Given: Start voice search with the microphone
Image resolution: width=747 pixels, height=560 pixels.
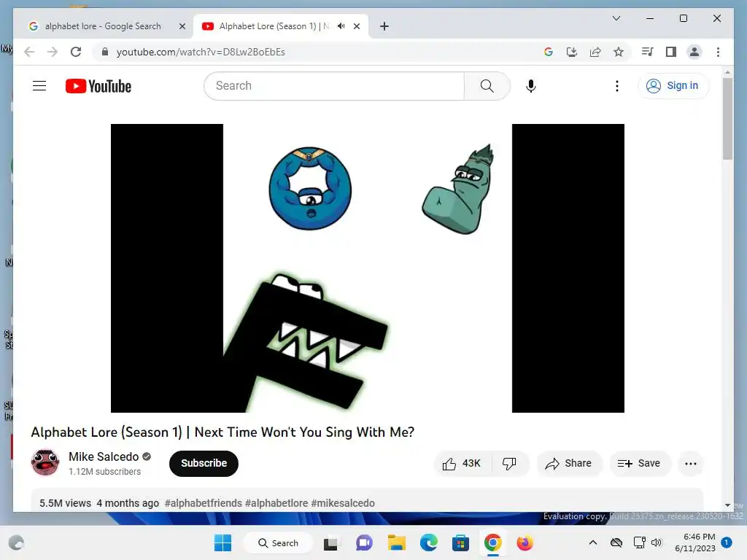Looking at the screenshot, I should coord(531,86).
